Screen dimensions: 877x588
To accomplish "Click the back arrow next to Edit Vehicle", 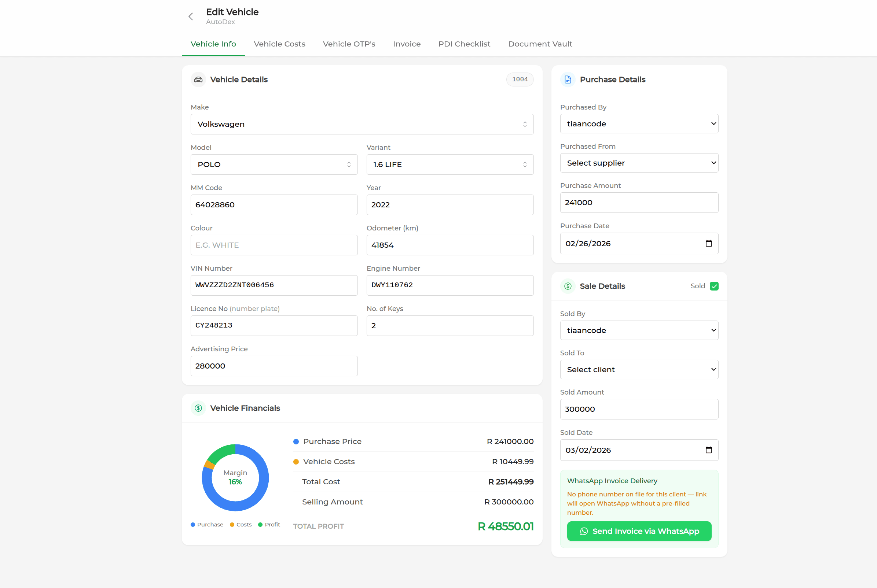I will click(191, 16).
